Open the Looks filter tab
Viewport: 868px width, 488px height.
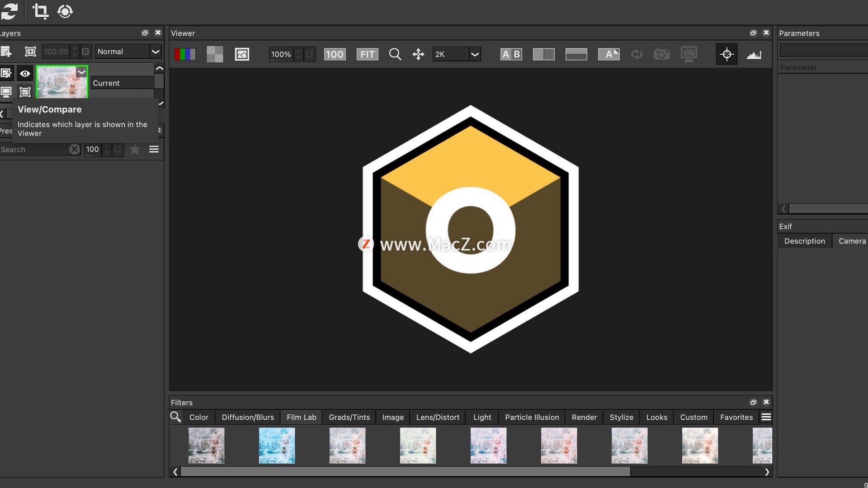[656, 417]
